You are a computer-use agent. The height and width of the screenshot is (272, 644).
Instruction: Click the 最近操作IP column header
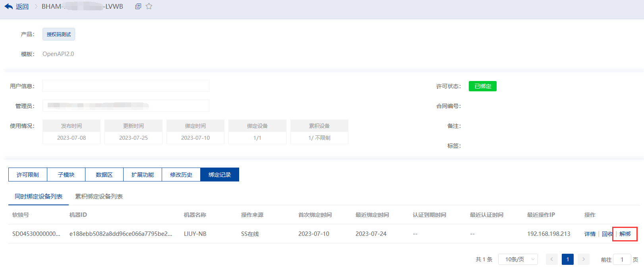pyautogui.click(x=541, y=215)
